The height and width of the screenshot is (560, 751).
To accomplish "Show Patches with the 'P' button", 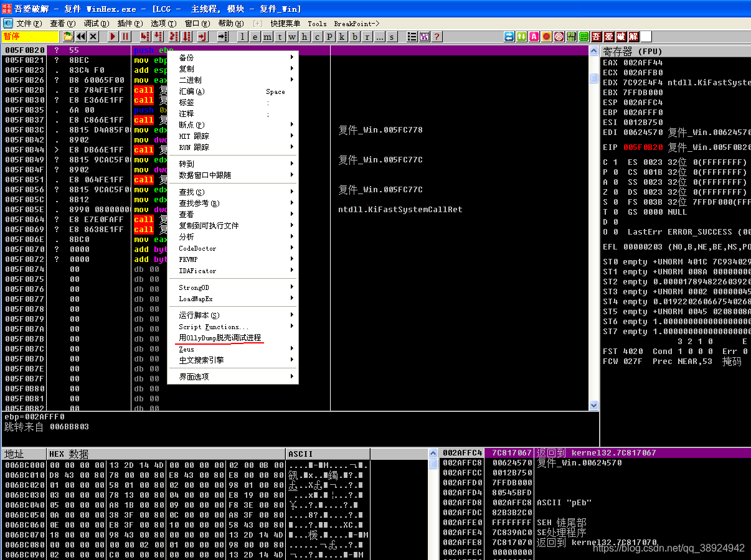I will [x=330, y=37].
